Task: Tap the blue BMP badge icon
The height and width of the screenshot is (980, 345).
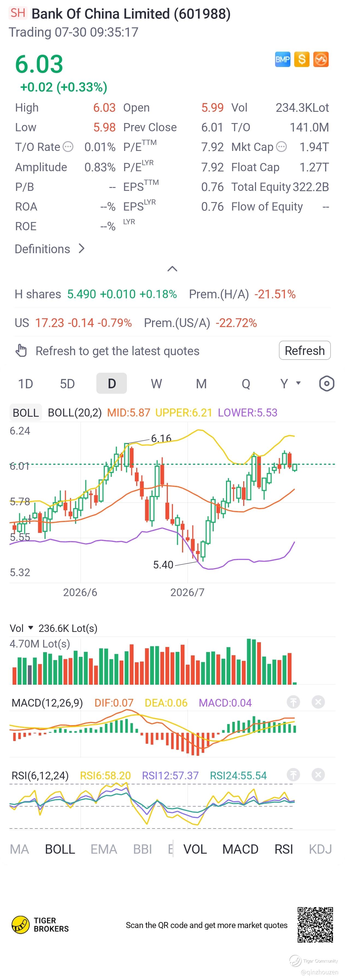Action: [x=282, y=59]
